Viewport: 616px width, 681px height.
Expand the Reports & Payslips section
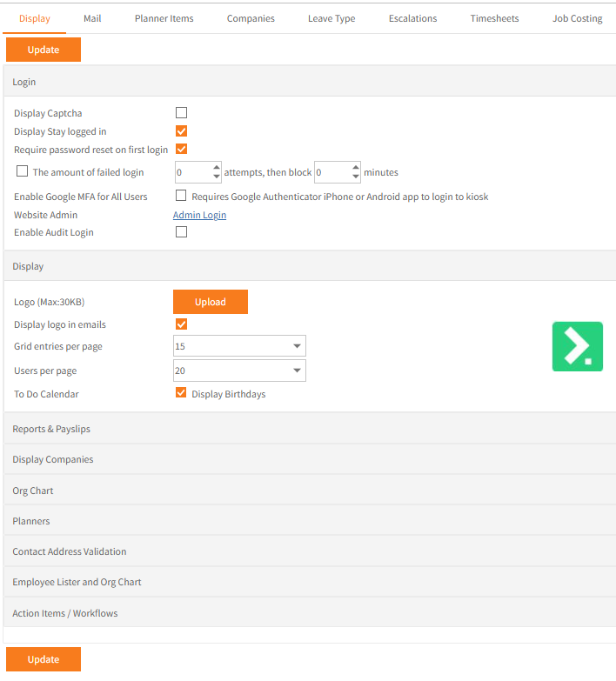click(51, 429)
